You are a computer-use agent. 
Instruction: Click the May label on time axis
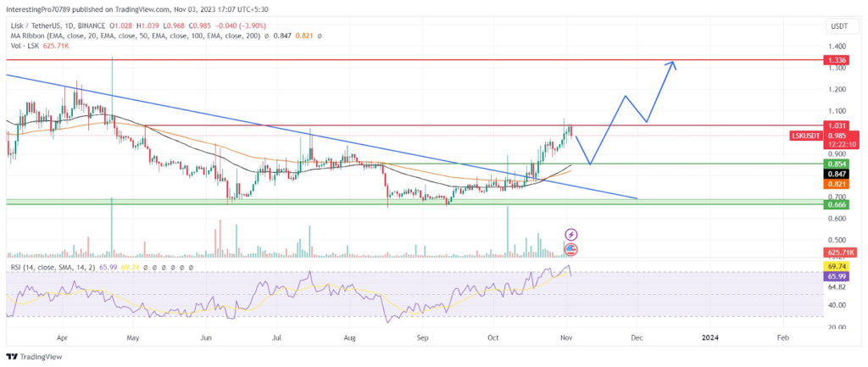131,336
